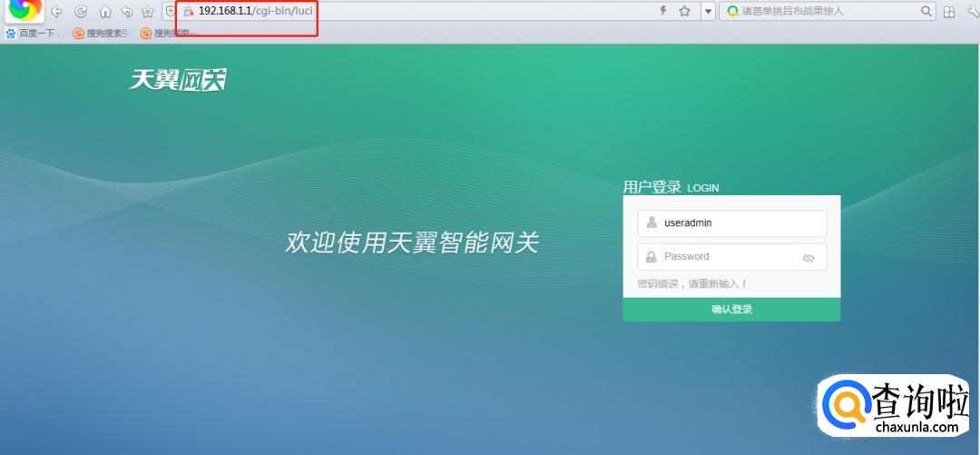Open the 百度一下 bookmark
Viewport: 980px width, 455px height.
click(31, 34)
